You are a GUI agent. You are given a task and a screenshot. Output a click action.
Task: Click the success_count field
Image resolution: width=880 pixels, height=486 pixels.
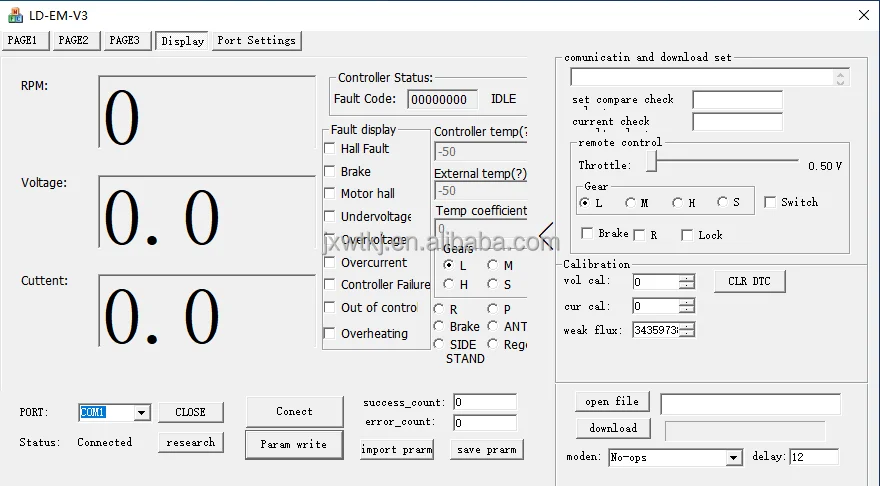[x=485, y=402]
